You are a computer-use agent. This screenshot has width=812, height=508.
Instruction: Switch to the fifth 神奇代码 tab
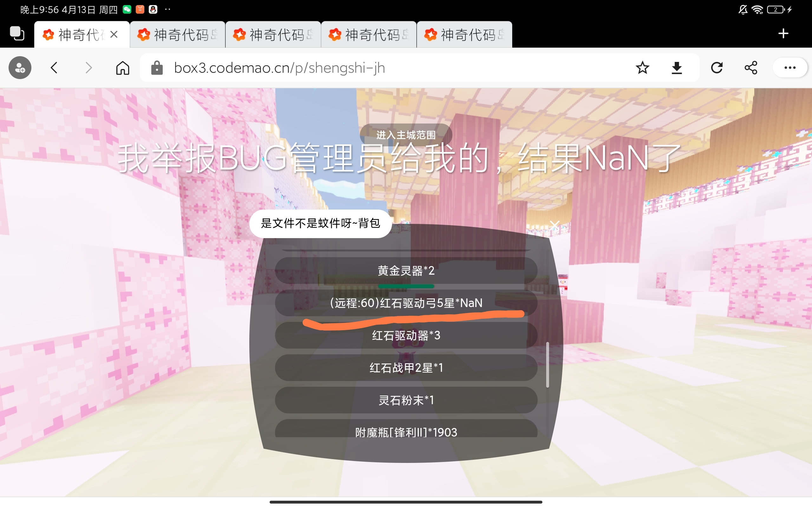[464, 34]
